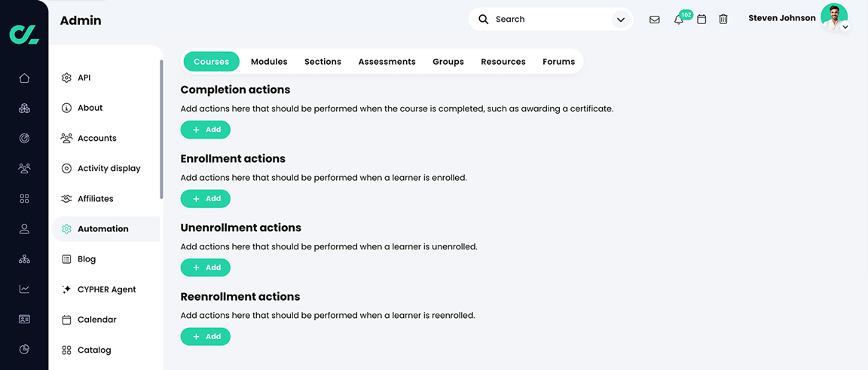Select the Courses tab
Viewport: 868px width, 370px height.
coord(212,62)
